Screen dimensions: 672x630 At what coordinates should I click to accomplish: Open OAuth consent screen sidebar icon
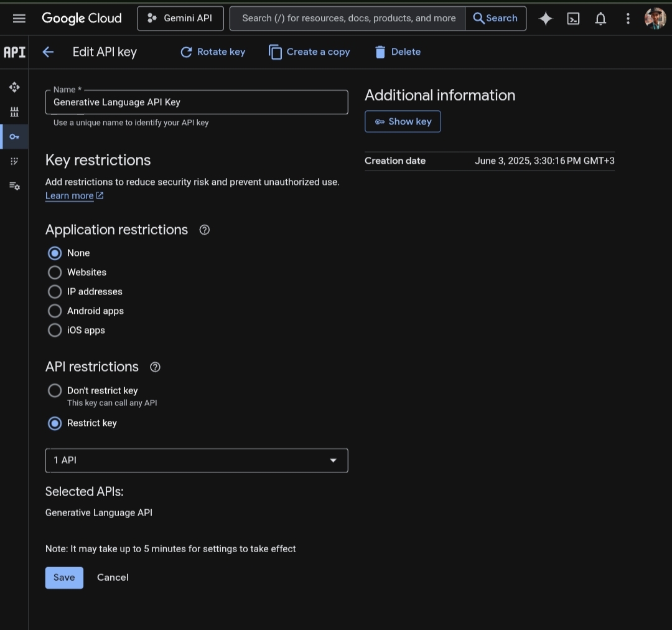[x=14, y=161]
